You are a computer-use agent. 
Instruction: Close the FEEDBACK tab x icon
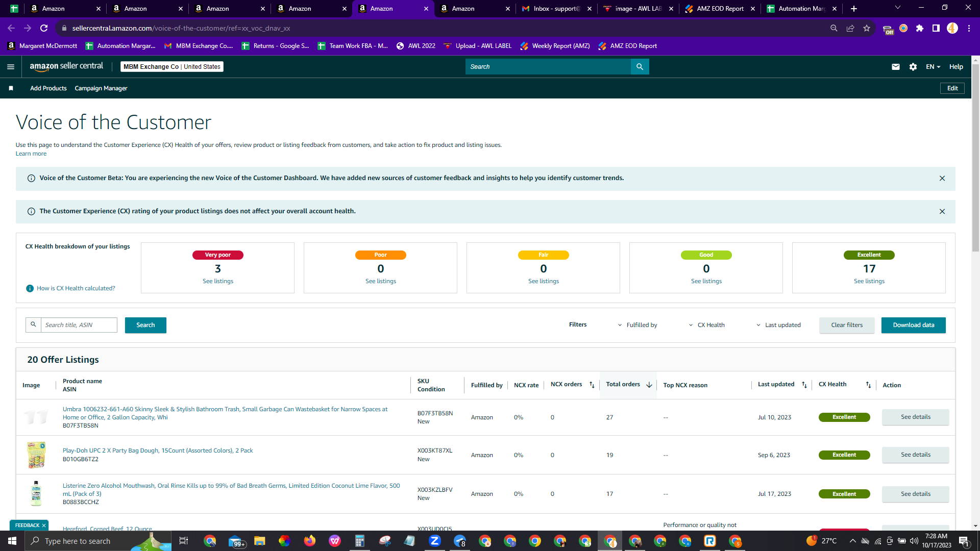pos(44,525)
